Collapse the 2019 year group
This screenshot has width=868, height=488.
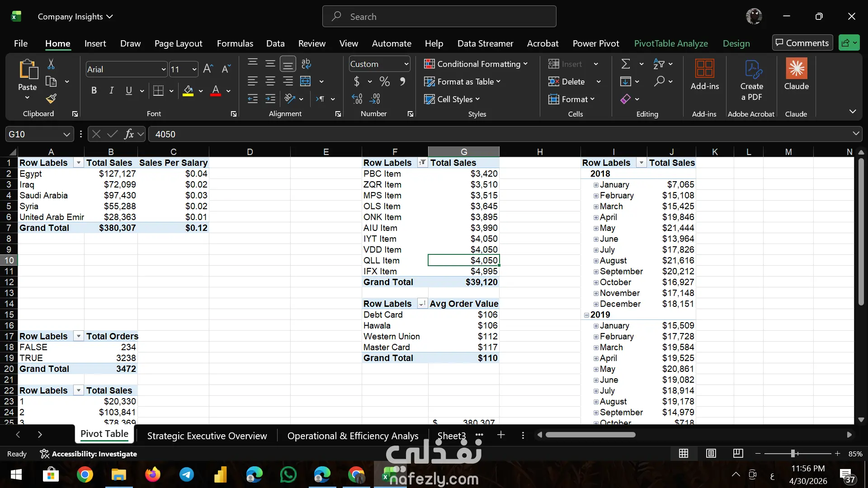click(586, 315)
